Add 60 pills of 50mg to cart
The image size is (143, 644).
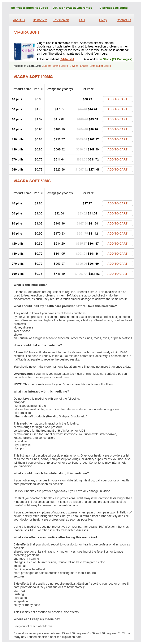tap(117, 223)
